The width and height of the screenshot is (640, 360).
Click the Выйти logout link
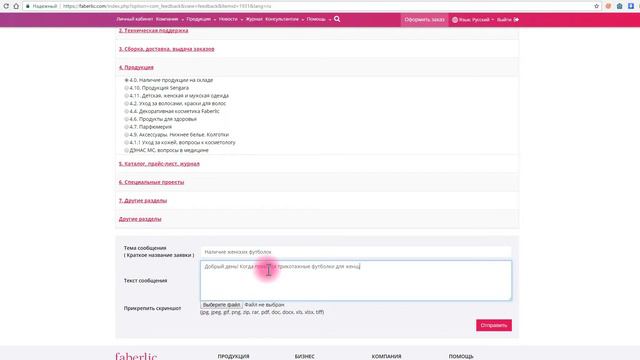coord(504,20)
